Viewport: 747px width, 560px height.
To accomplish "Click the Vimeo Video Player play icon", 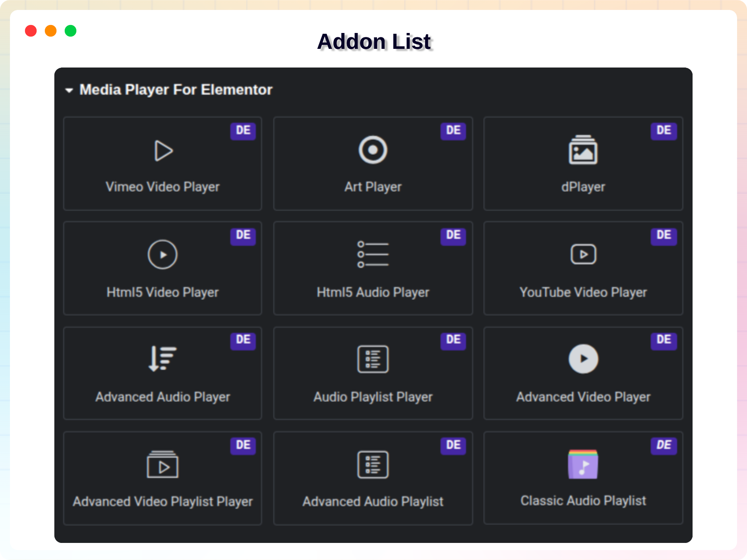I will pos(163,151).
